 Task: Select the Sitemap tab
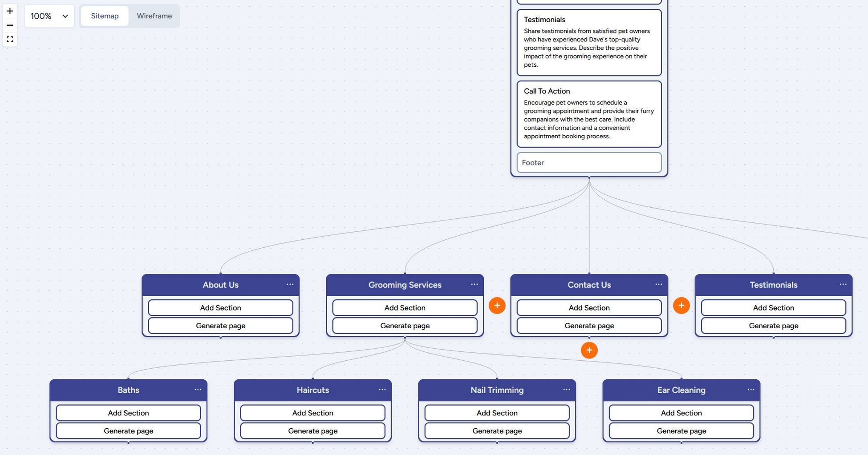[x=105, y=16]
